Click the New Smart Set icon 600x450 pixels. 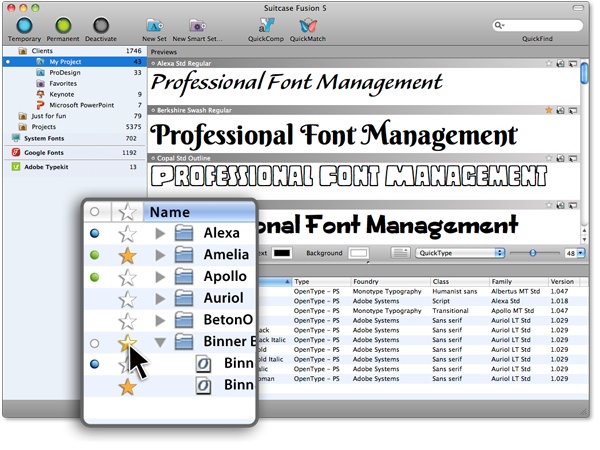point(195,27)
